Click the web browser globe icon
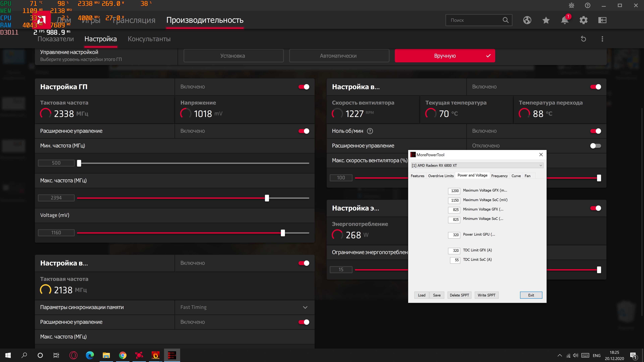This screenshot has height=362, width=644. (527, 20)
